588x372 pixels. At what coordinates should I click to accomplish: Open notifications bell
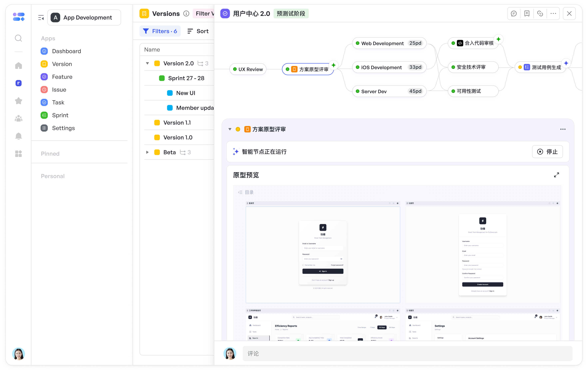[18, 136]
